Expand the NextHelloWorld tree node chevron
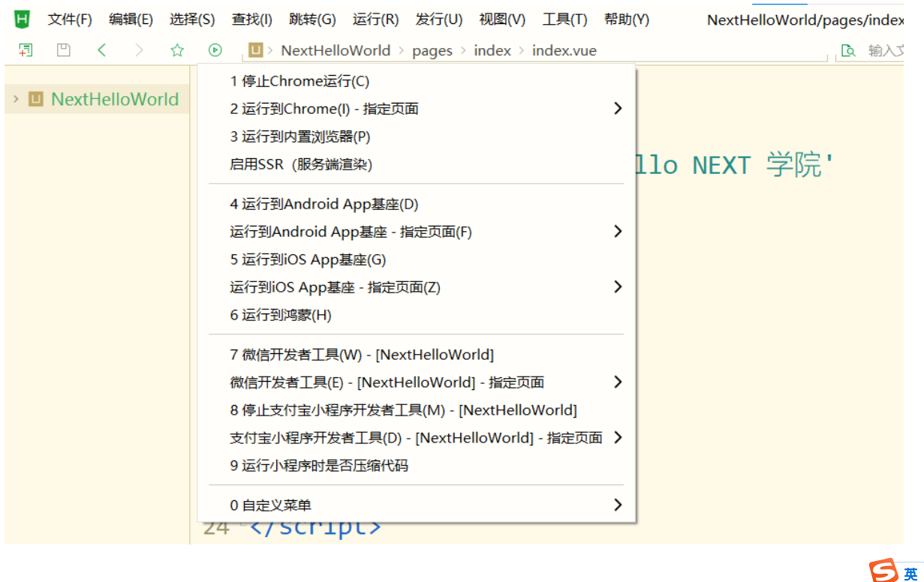 click(x=16, y=99)
